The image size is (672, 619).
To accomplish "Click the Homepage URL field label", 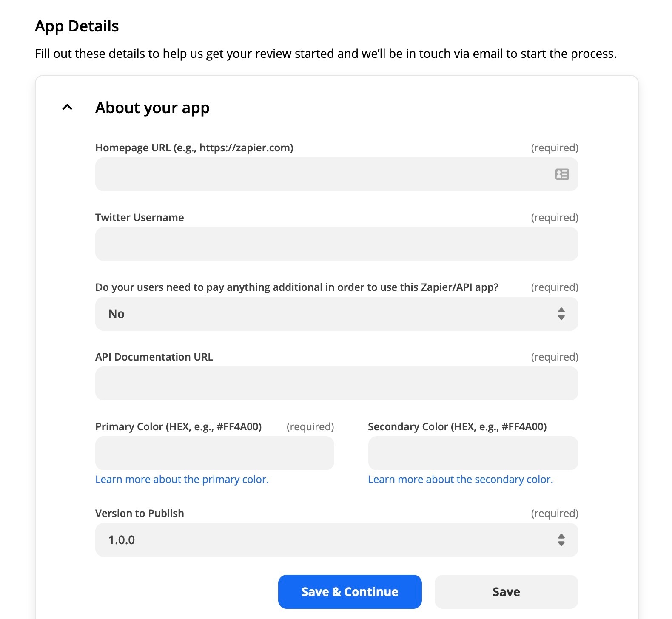I will coord(194,148).
